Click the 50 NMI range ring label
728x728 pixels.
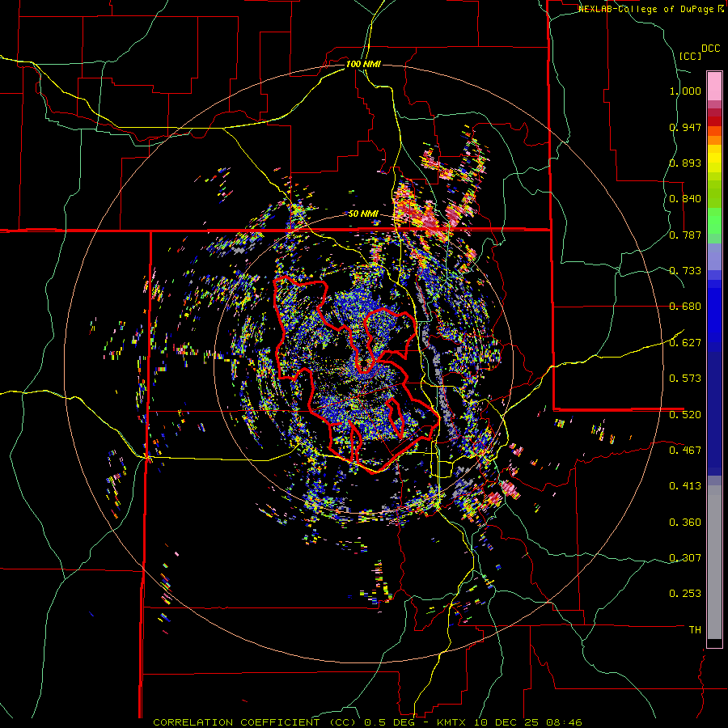(x=363, y=214)
